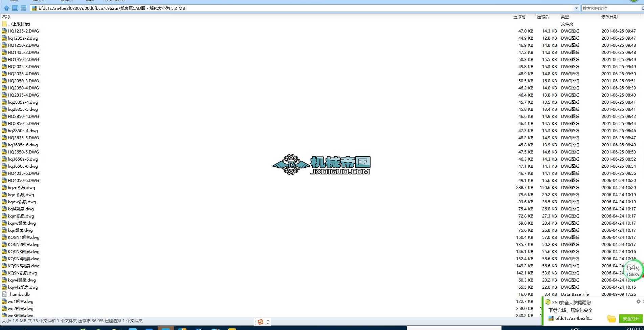Select the kqdl凯泉.dwg file icon
The width and height of the screenshot is (644, 330).
[4, 194]
